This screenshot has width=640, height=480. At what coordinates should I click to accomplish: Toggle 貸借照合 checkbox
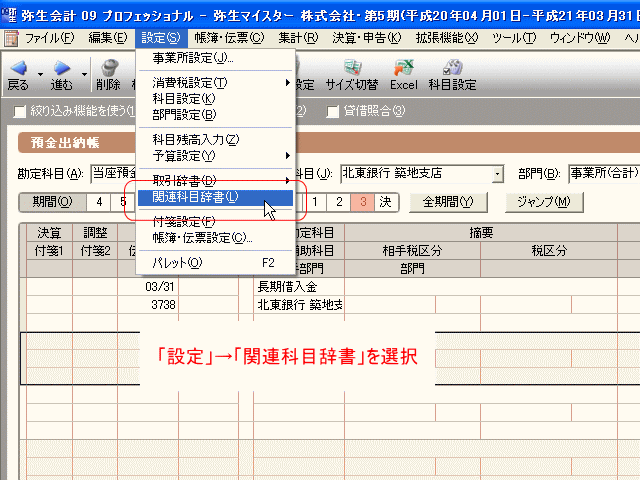click(x=333, y=111)
